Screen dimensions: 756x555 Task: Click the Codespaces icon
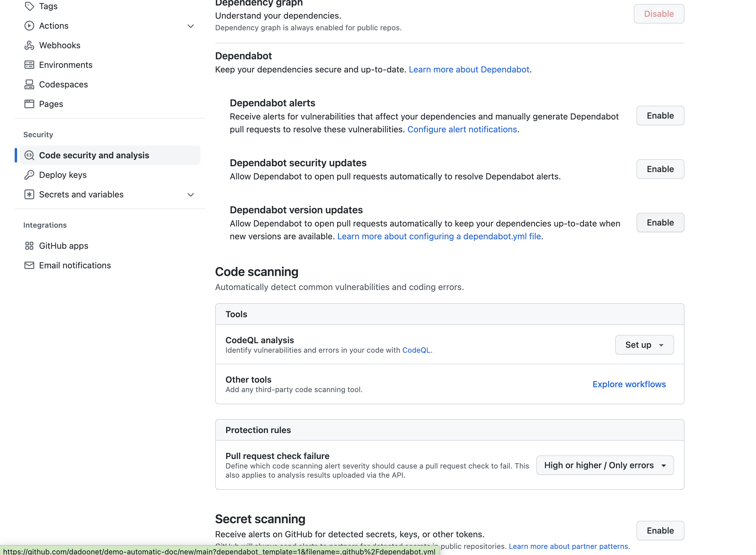click(x=29, y=84)
